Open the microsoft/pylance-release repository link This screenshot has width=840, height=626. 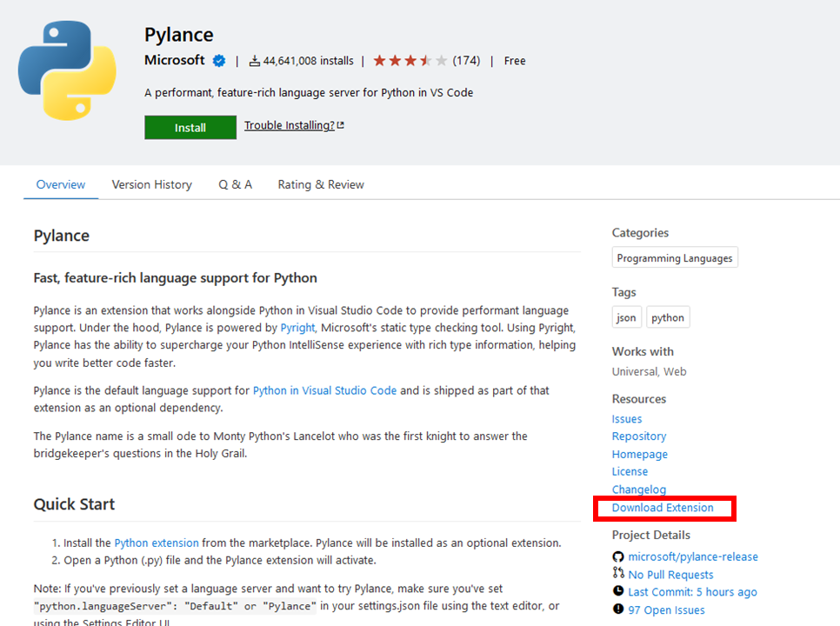coord(693,557)
